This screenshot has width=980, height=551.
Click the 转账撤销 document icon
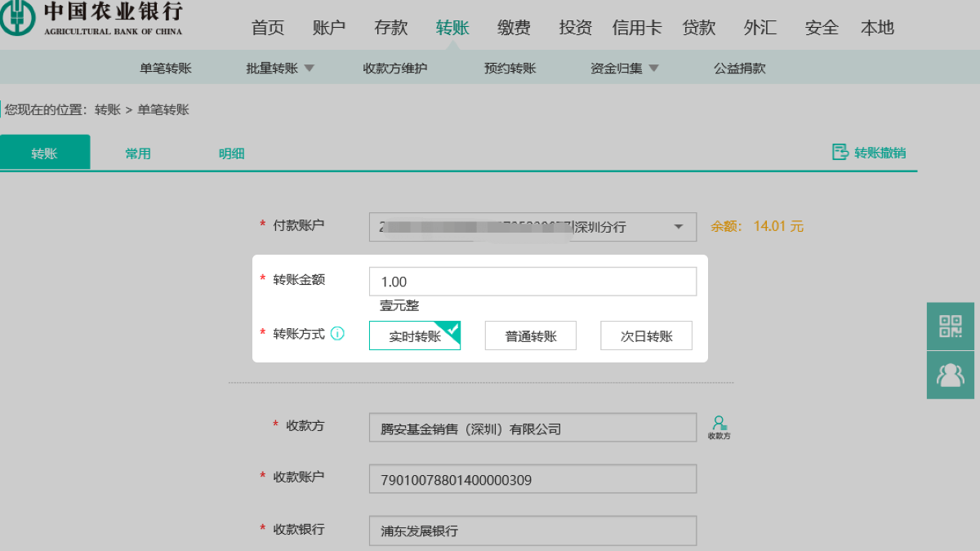coord(840,152)
